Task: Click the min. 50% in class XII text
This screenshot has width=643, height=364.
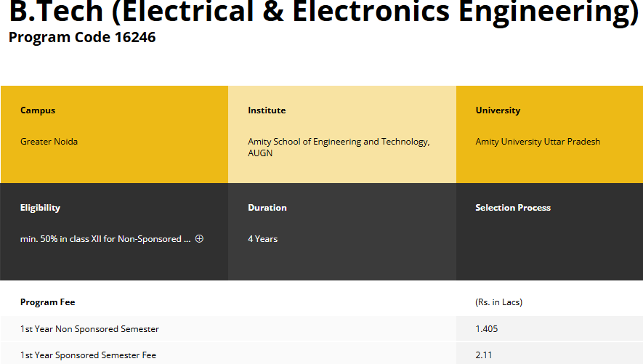Action: pyautogui.click(x=105, y=239)
